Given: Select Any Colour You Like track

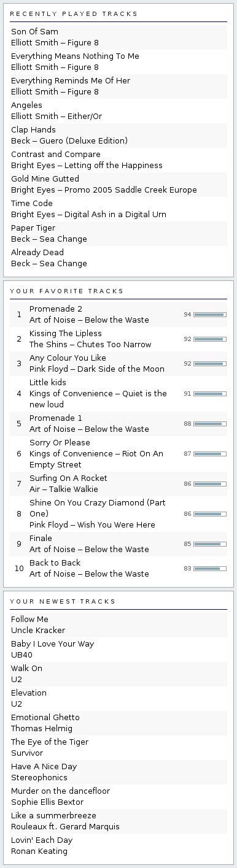Looking at the screenshot, I should point(68,358).
